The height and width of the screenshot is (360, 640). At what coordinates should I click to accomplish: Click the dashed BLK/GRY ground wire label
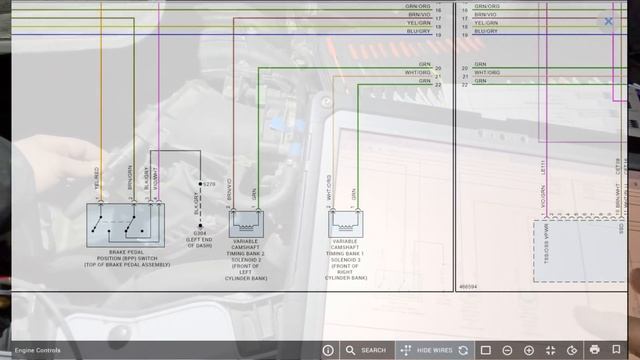pos(196,204)
